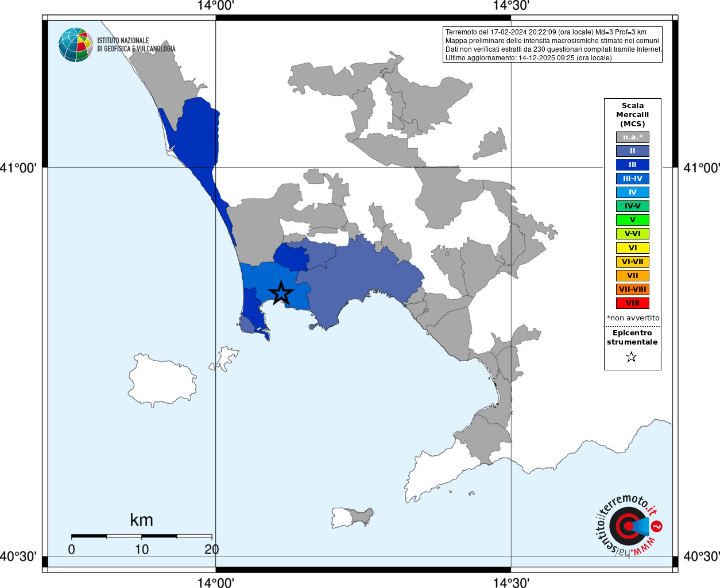Click the 'Istituto Nazionale di Geofisica' text
The height and width of the screenshot is (588, 720).
(136, 45)
